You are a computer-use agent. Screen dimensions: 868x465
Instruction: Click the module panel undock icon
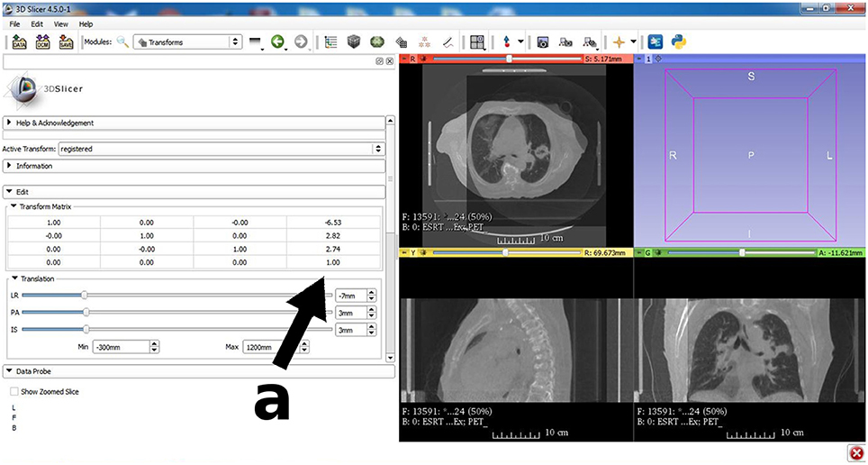tap(380, 61)
